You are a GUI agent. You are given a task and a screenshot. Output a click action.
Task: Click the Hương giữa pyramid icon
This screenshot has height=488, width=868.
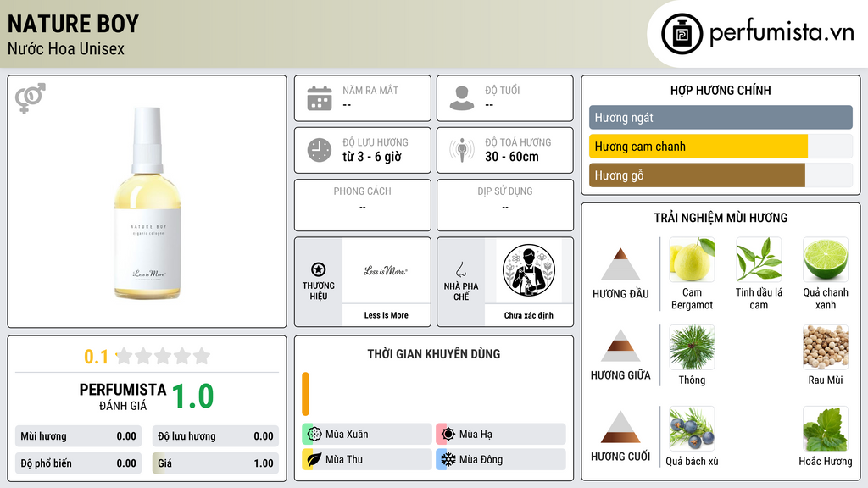pyautogui.click(x=620, y=346)
